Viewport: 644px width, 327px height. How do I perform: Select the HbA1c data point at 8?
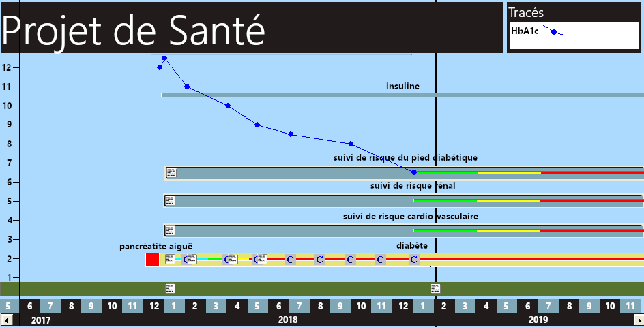point(351,144)
